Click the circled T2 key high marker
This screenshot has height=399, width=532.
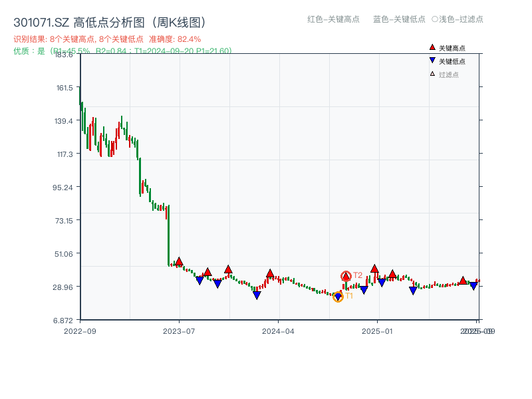pyautogui.click(x=346, y=275)
